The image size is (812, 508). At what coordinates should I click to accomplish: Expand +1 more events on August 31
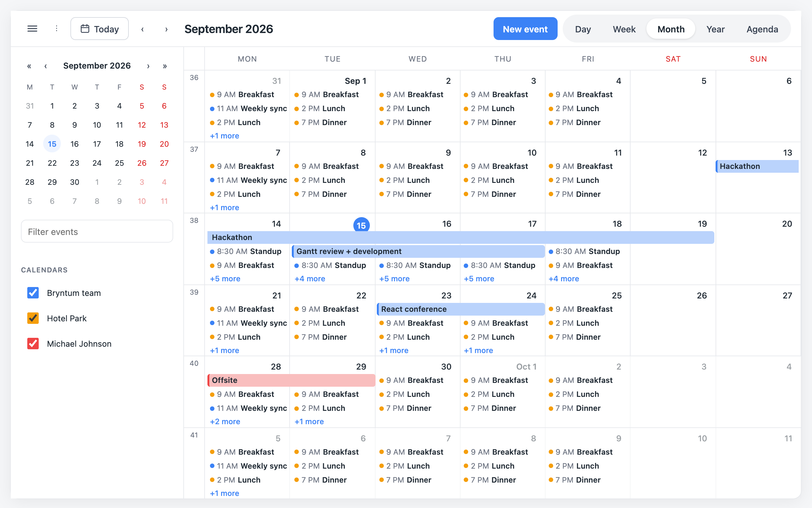225,136
